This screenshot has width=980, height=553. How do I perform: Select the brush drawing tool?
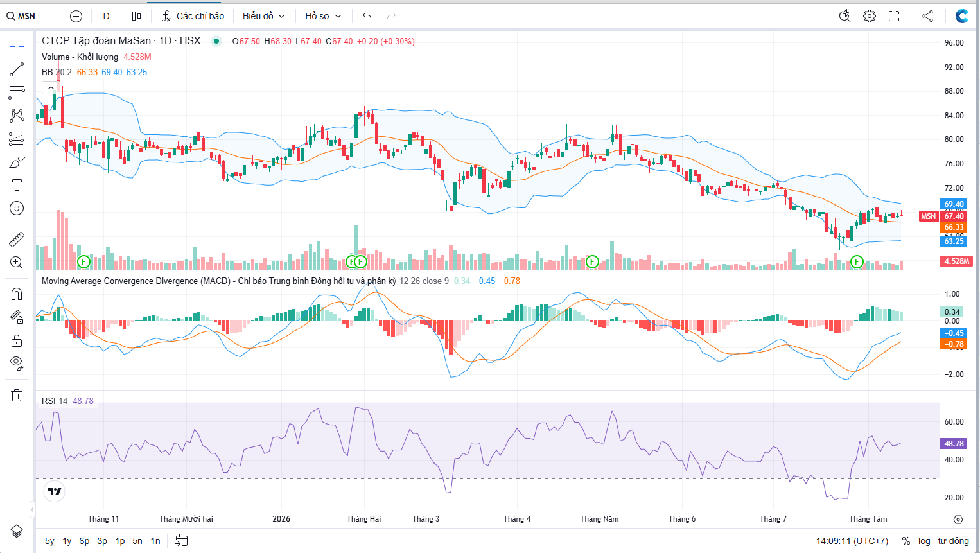pyautogui.click(x=17, y=162)
